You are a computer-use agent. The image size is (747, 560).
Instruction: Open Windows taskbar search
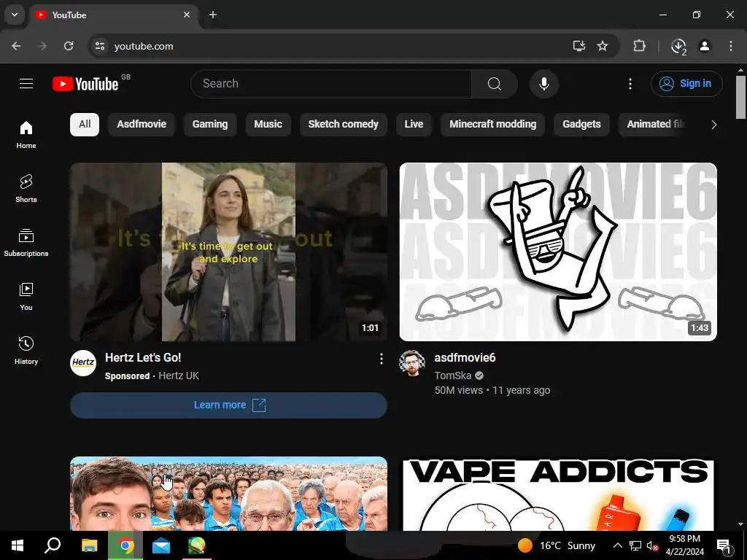point(53,545)
